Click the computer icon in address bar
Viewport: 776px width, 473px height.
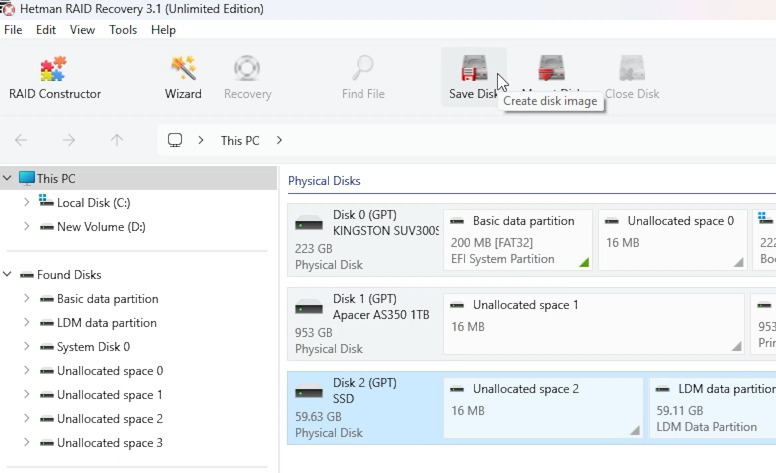[175, 140]
